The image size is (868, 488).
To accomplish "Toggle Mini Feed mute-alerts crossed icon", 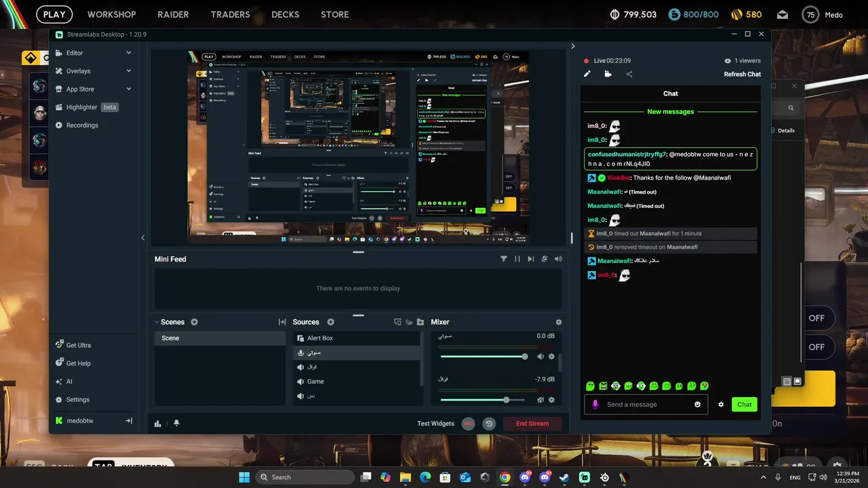I will 545,259.
